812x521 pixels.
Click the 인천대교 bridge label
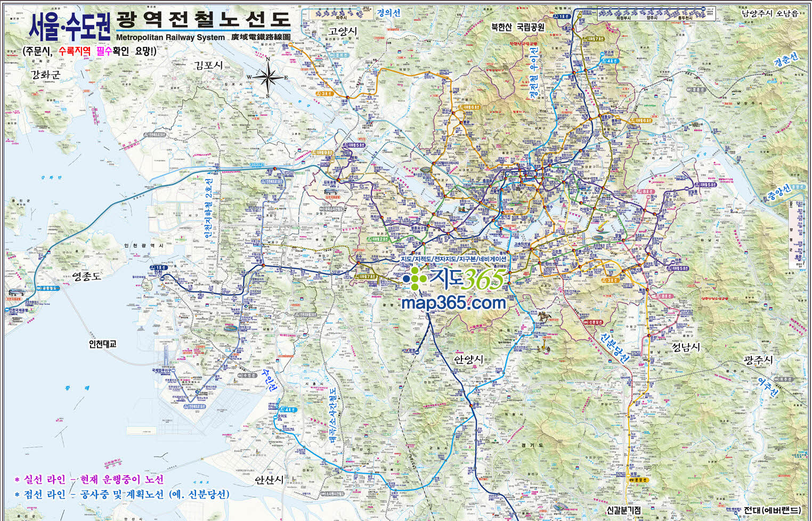103,344
